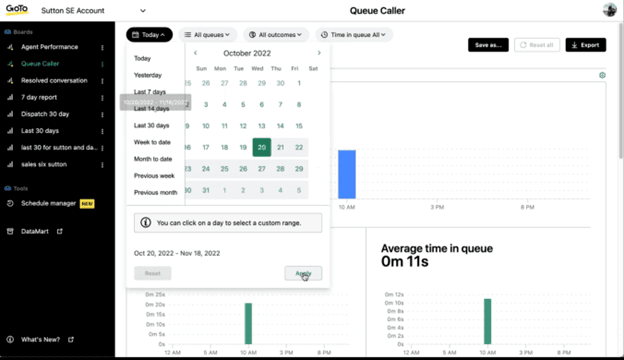Click the Average time in queue bar
Image resolution: width=624 pixels, height=360 pixels.
tap(487, 321)
